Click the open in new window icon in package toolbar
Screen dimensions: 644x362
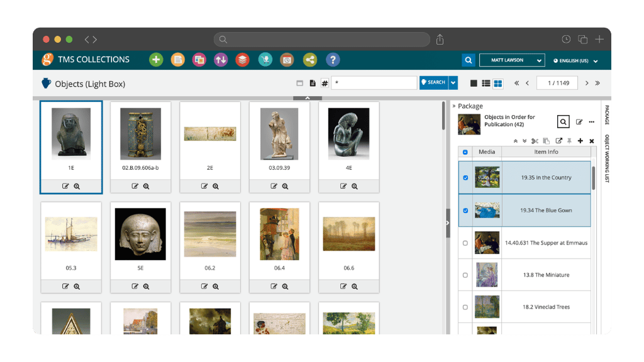(558, 141)
